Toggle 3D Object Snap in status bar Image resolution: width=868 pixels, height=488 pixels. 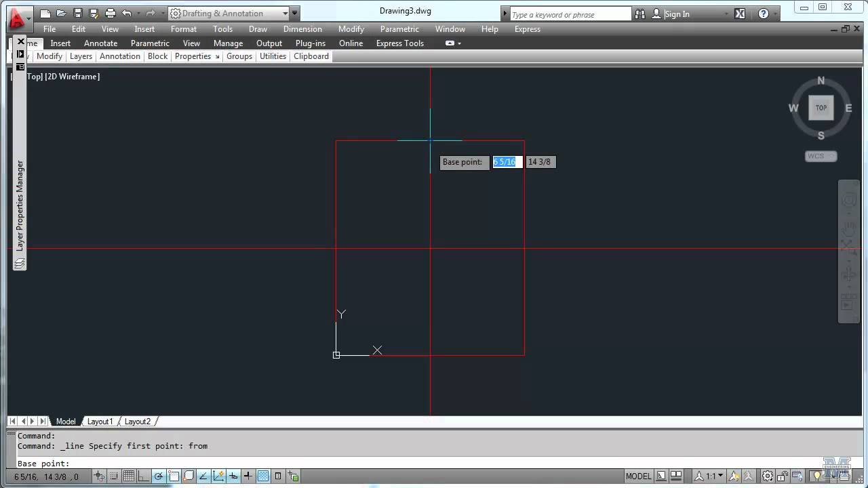pos(189,476)
